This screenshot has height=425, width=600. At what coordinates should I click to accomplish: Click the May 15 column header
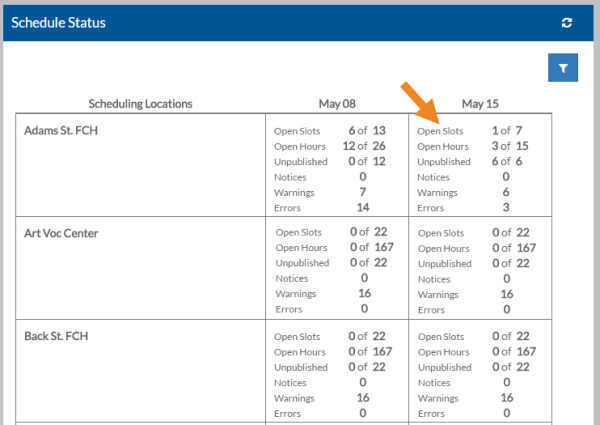tap(480, 104)
